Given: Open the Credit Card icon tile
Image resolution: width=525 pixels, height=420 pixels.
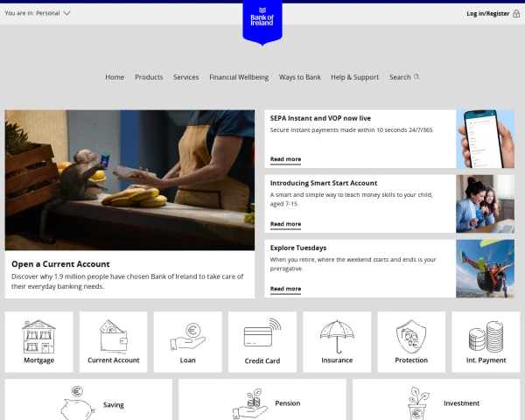Looking at the screenshot, I should click(x=262, y=336).
